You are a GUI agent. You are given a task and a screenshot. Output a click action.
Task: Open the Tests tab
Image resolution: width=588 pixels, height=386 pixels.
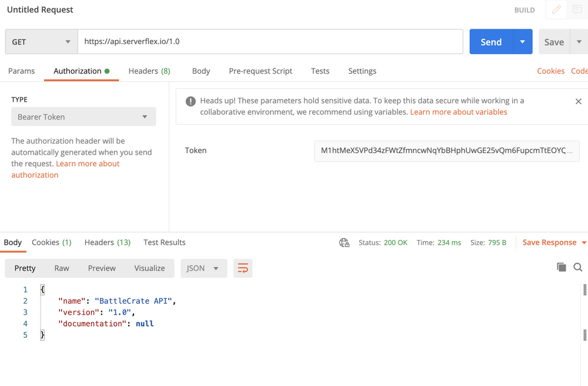(320, 71)
